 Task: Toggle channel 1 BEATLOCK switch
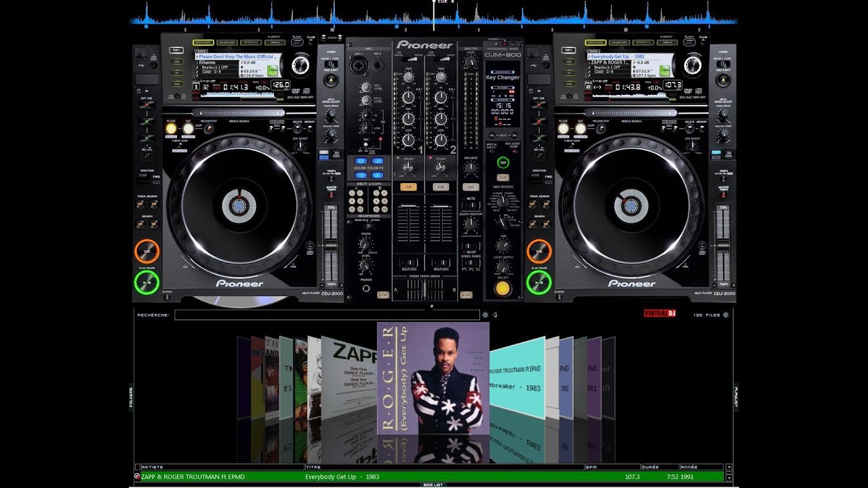click(x=409, y=262)
